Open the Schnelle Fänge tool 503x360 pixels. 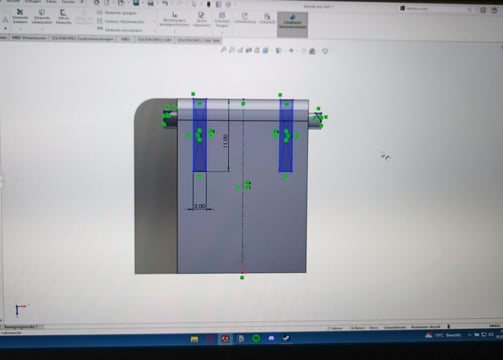[222, 19]
